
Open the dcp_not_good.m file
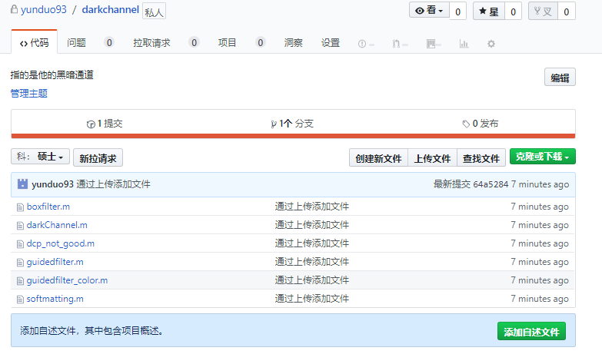pyautogui.click(x=60, y=243)
